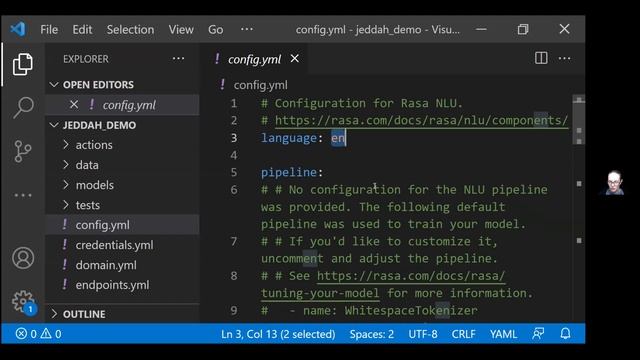
Task: Open the File menu
Action: tap(49, 29)
